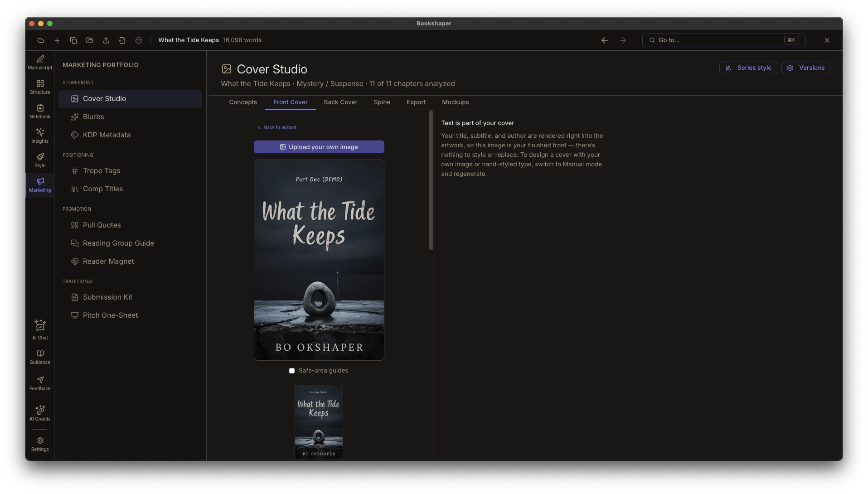Open AI Credits in left rail
Screen dimensions: 868x494
click(x=40, y=413)
